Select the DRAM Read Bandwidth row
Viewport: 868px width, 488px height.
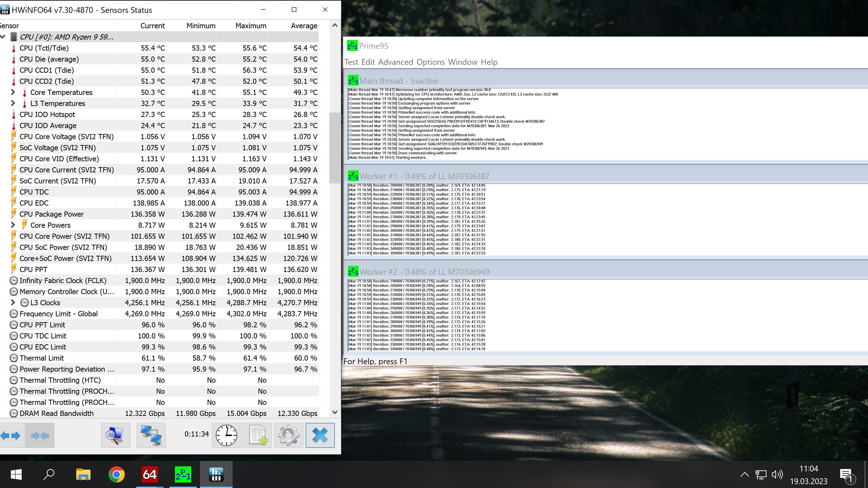(x=159, y=413)
